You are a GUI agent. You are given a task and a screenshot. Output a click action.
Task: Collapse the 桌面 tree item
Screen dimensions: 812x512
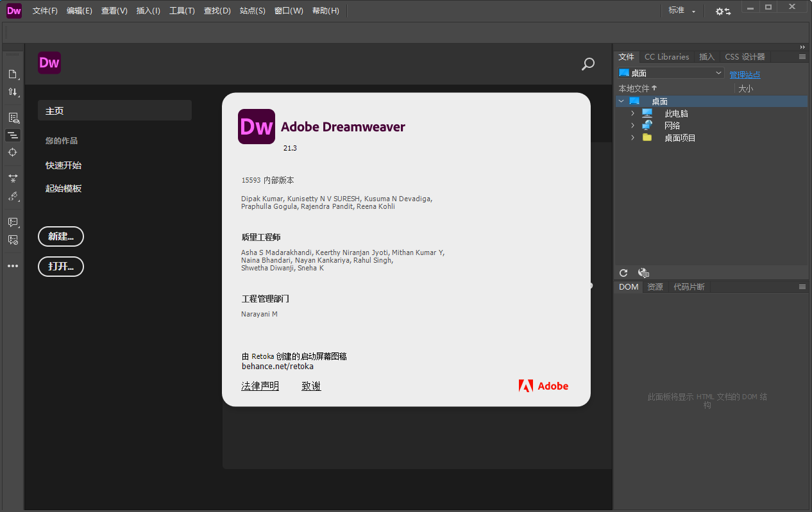pos(621,101)
